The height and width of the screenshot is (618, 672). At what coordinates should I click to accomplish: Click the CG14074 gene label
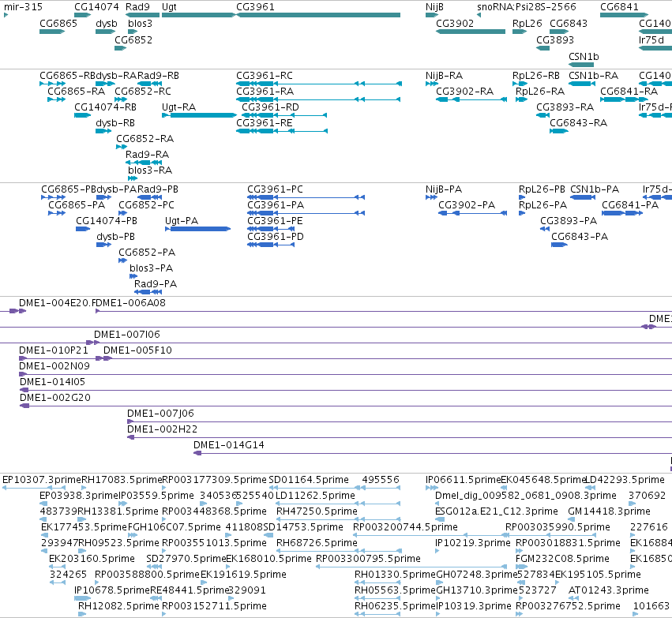pyautogui.click(x=96, y=7)
